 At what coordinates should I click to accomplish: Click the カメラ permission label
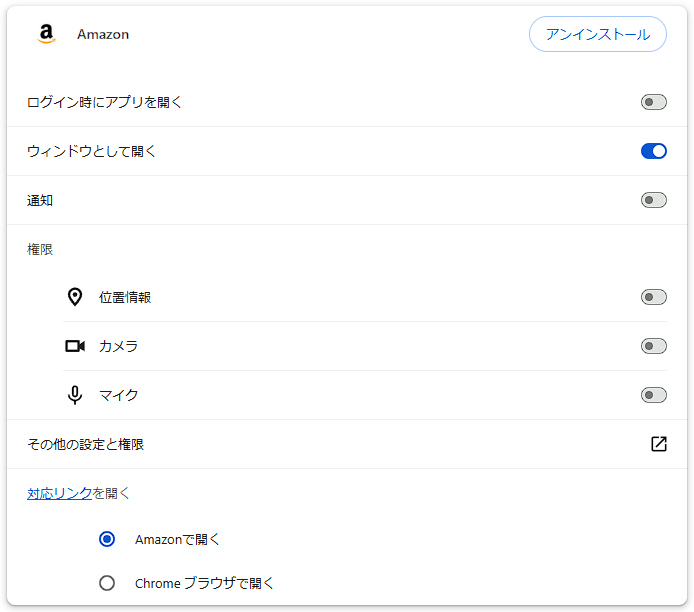click(x=118, y=346)
